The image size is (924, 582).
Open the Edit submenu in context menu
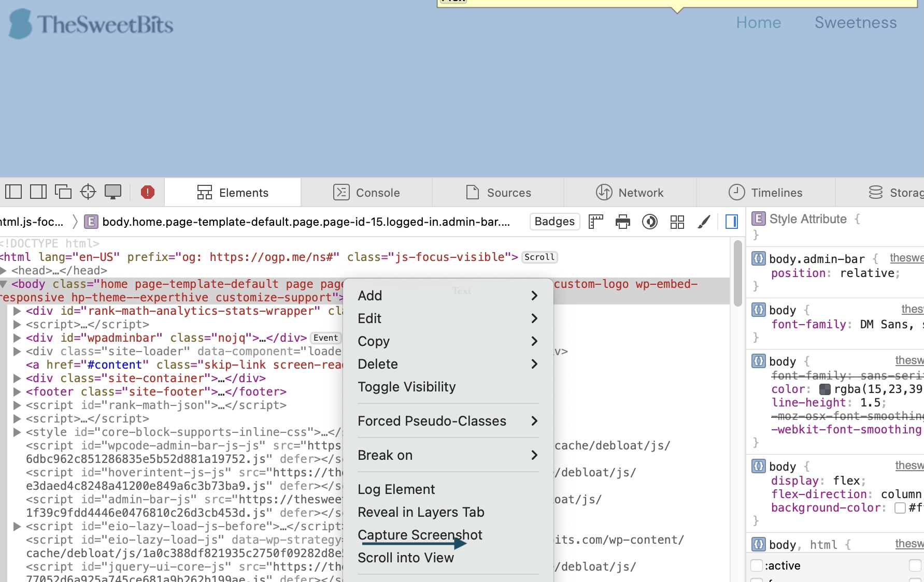(x=448, y=318)
